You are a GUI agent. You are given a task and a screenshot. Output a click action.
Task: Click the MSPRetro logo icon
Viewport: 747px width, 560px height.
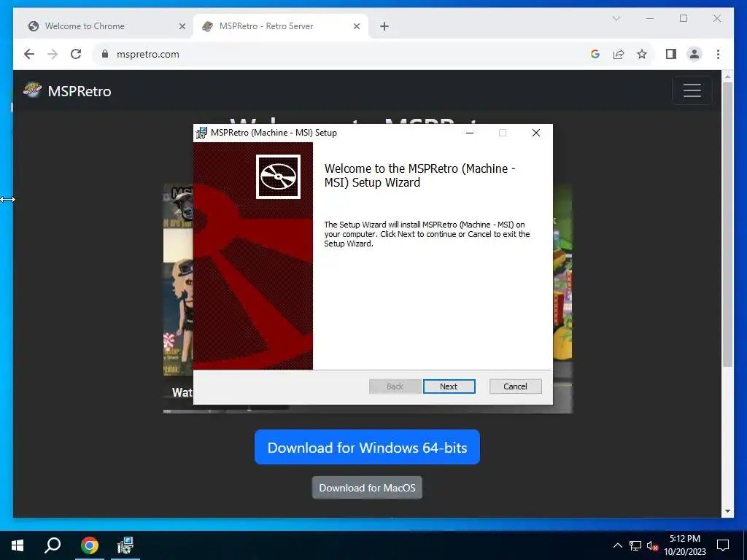tap(32, 89)
